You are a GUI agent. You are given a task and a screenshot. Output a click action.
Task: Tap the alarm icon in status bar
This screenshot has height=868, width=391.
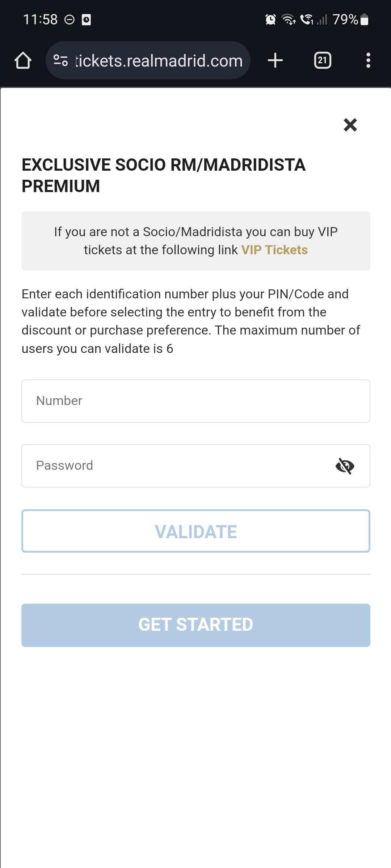tap(270, 20)
